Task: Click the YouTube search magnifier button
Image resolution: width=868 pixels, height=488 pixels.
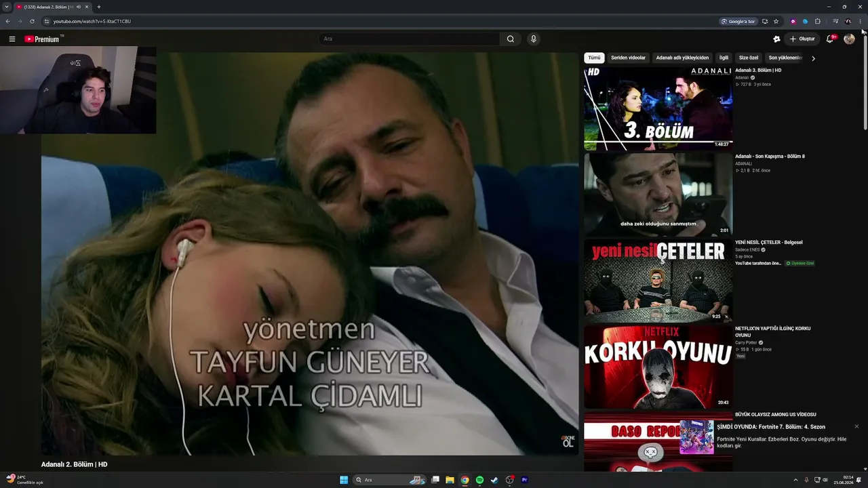Action: [511, 39]
